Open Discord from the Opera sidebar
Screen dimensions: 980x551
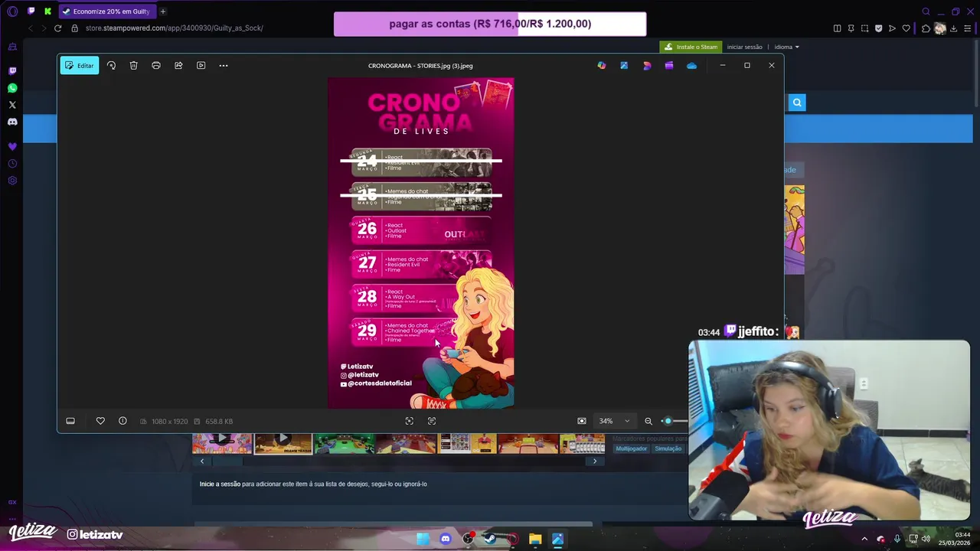coord(12,122)
